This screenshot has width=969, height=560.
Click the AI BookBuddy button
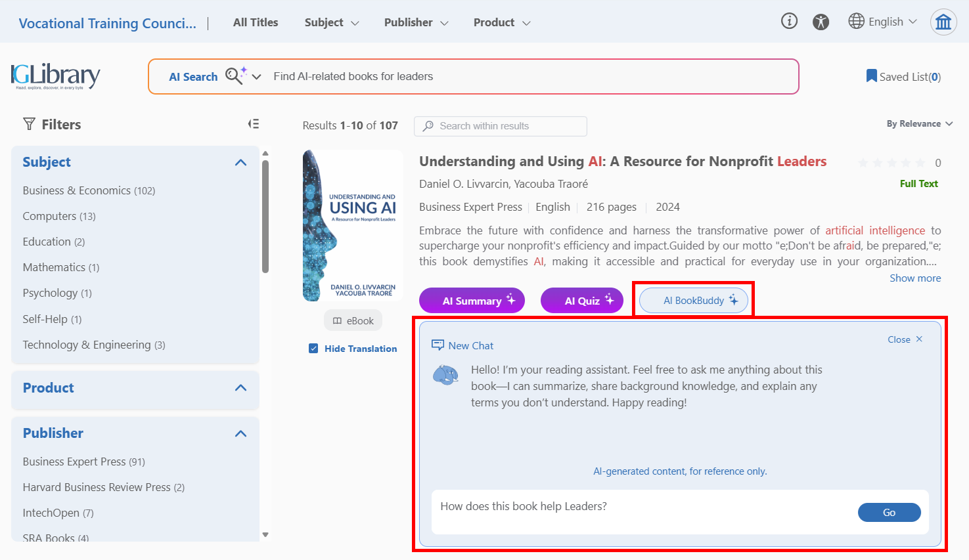[694, 301]
